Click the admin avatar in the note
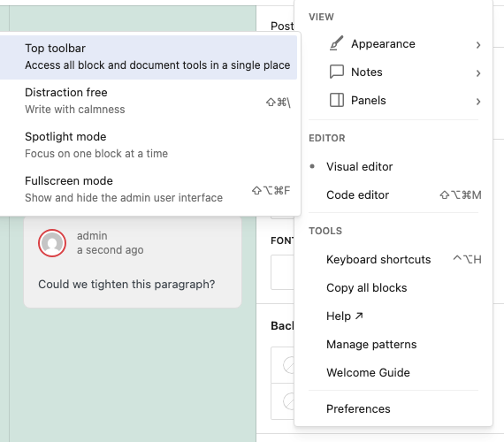 click(x=52, y=243)
